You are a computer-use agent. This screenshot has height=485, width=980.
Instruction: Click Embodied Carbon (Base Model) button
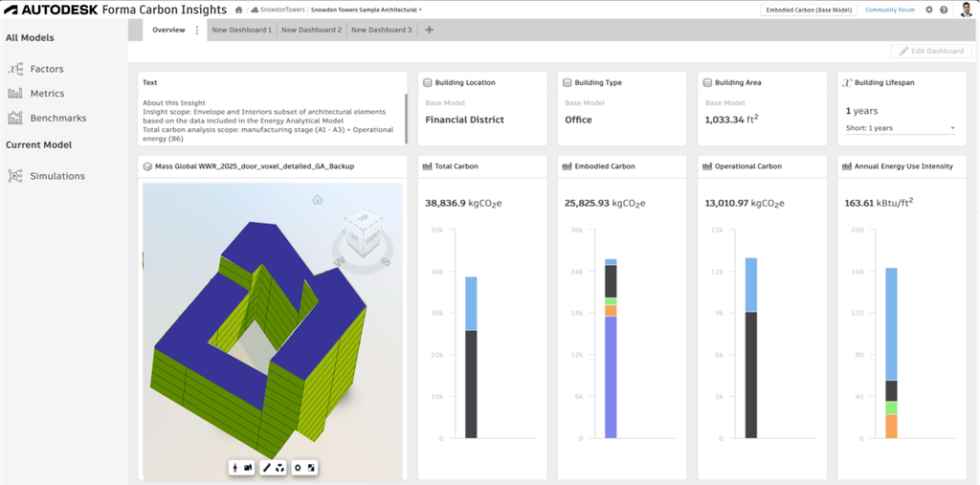tap(810, 10)
